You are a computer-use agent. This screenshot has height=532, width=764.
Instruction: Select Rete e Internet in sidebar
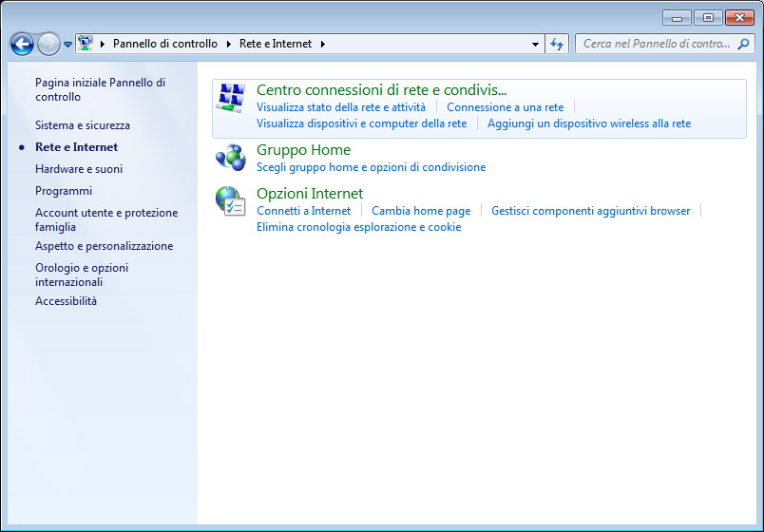click(x=77, y=147)
